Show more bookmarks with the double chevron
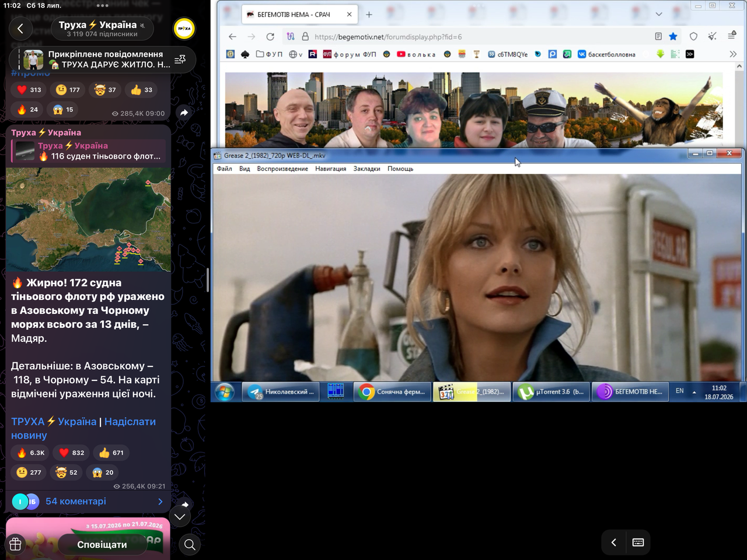 [733, 54]
